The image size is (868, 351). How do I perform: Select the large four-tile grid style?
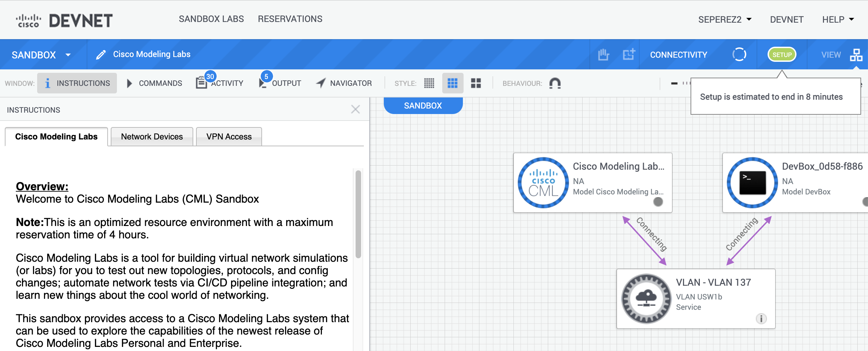pyautogui.click(x=476, y=83)
